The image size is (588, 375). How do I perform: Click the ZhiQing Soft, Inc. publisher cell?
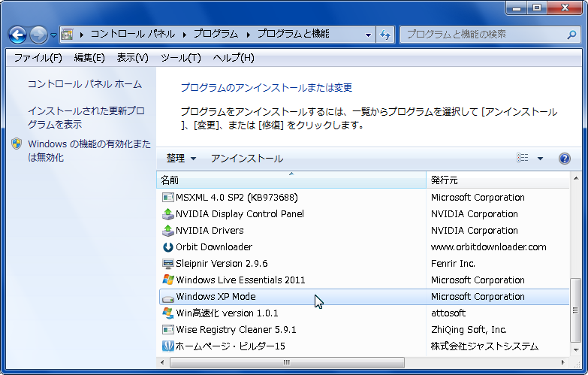coord(469,330)
